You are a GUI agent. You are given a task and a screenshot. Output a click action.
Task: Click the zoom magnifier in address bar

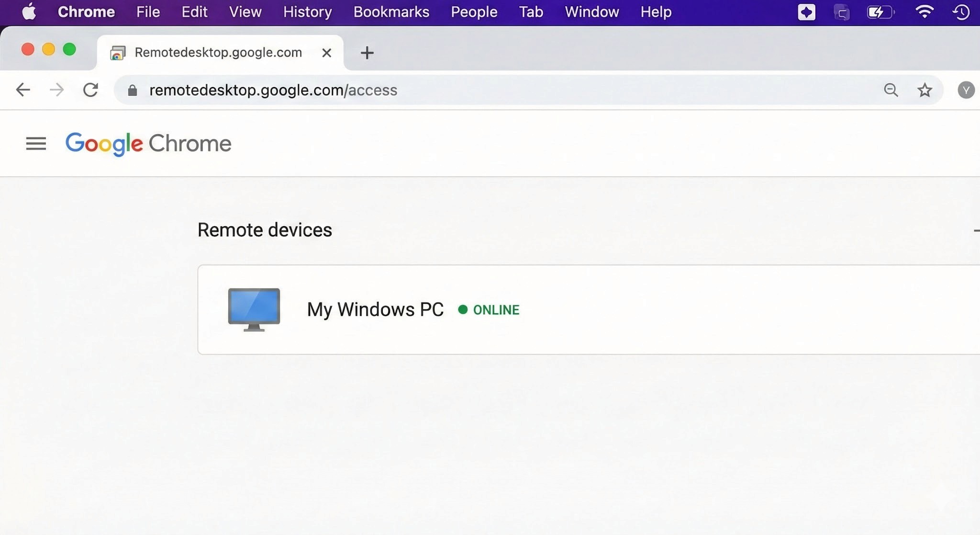[x=891, y=90]
